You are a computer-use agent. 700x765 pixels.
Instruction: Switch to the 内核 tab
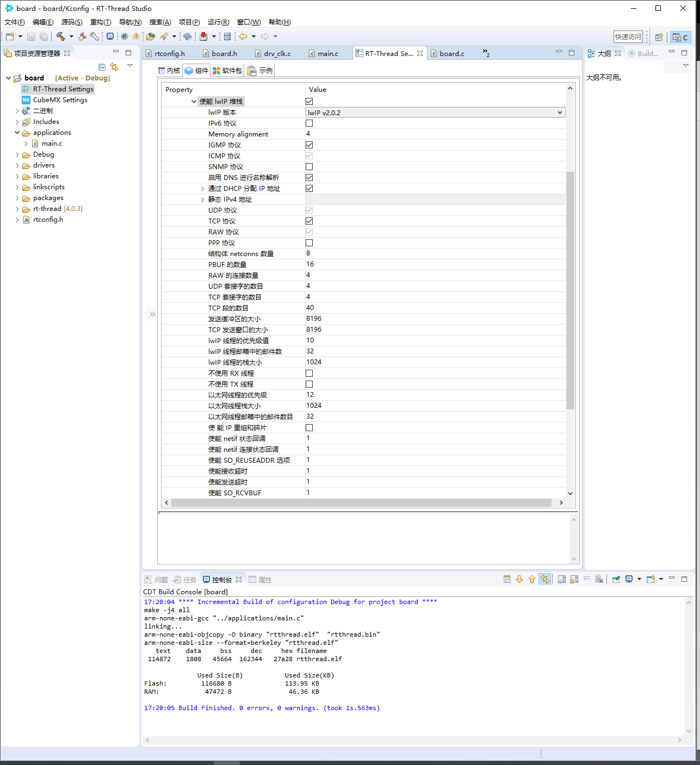pos(169,71)
